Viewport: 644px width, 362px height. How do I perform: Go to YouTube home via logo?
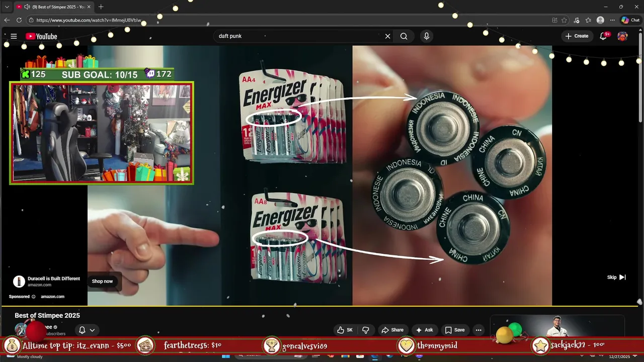click(41, 36)
